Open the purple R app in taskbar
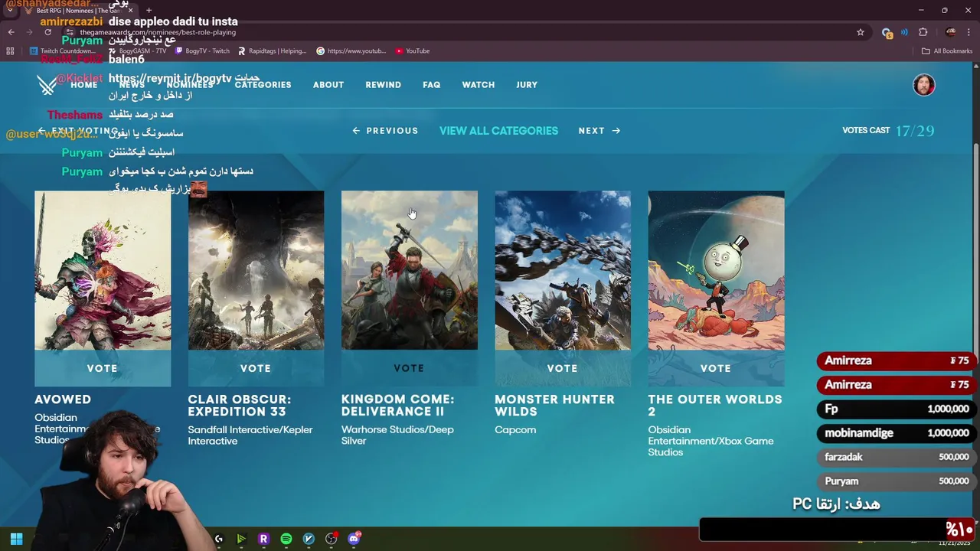The image size is (980, 551). pyautogui.click(x=263, y=539)
